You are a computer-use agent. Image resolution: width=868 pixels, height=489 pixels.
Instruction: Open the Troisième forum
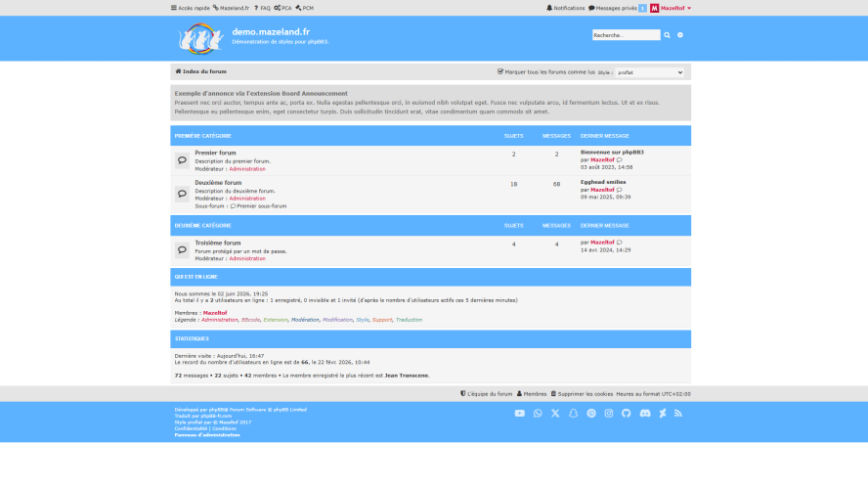[x=218, y=244]
